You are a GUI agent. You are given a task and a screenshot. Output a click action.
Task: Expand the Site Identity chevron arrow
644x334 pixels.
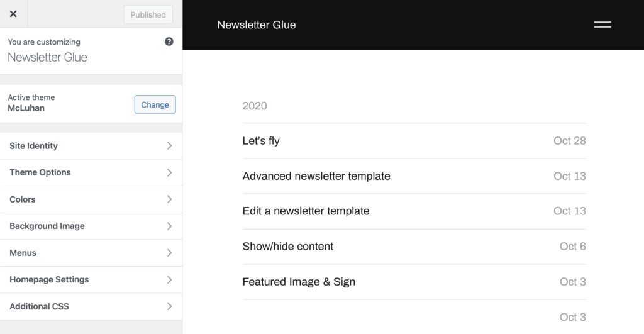click(169, 146)
